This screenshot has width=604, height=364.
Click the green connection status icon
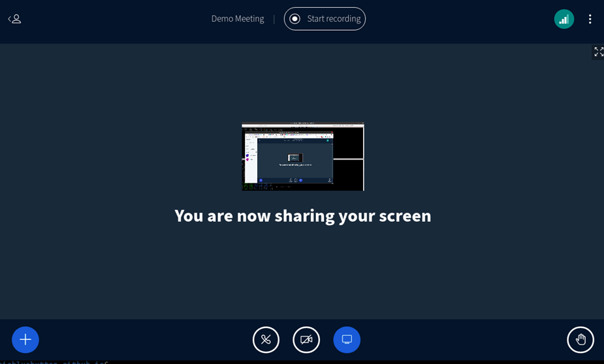(564, 19)
